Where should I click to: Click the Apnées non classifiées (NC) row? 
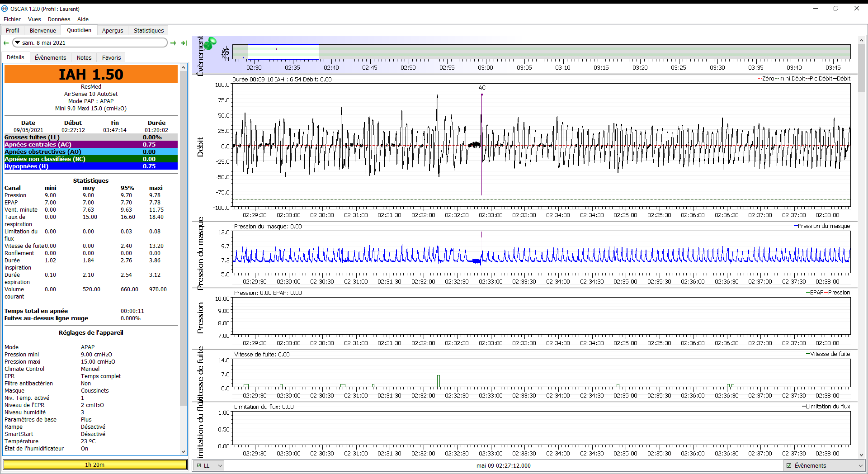91,159
